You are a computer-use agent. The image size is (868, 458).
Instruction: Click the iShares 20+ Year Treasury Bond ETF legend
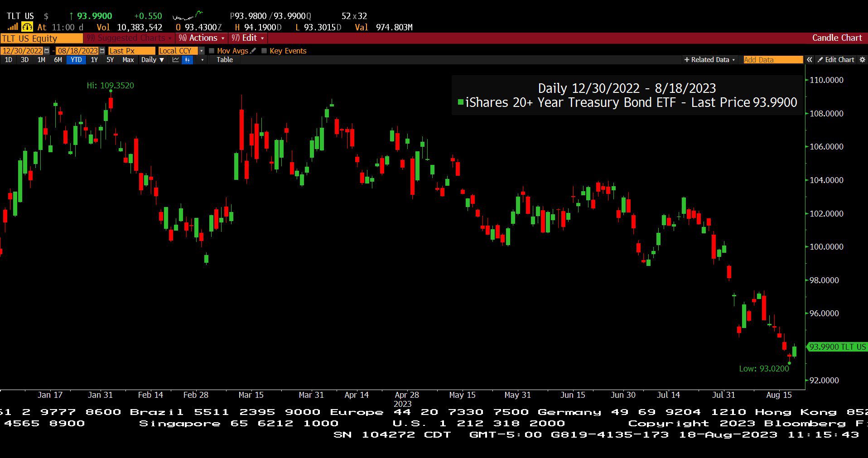click(631, 102)
